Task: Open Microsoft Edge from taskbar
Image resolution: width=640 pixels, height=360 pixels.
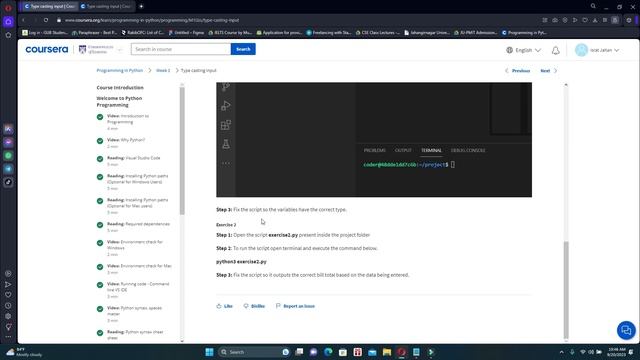Action: (328, 352)
